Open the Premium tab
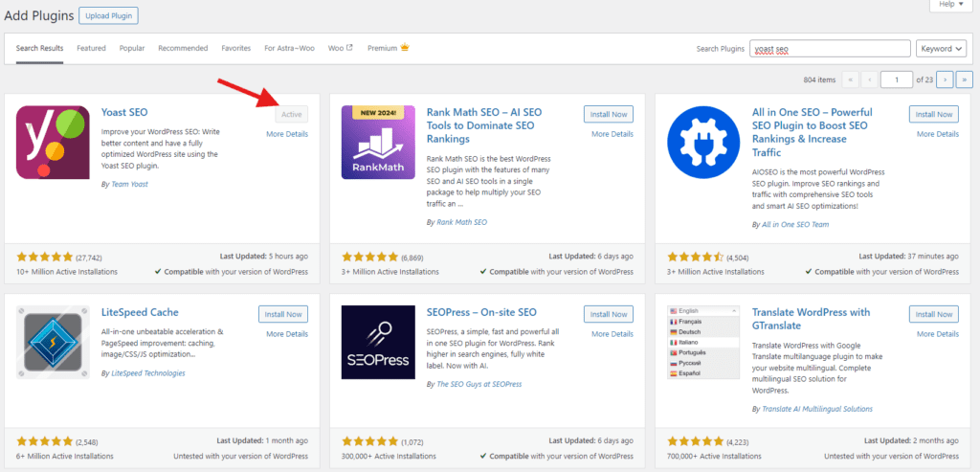Screen dimensions: 980x472 [389, 48]
